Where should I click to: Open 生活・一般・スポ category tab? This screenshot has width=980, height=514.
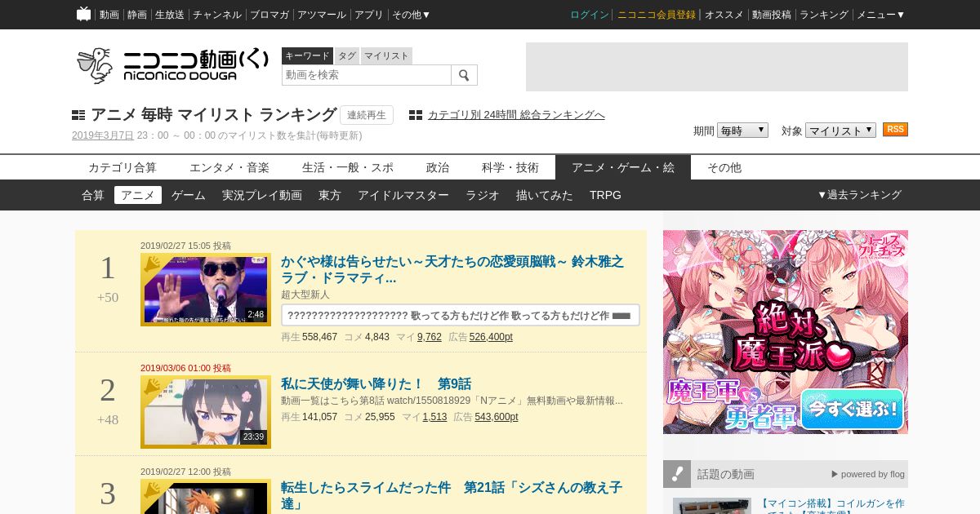coord(348,167)
